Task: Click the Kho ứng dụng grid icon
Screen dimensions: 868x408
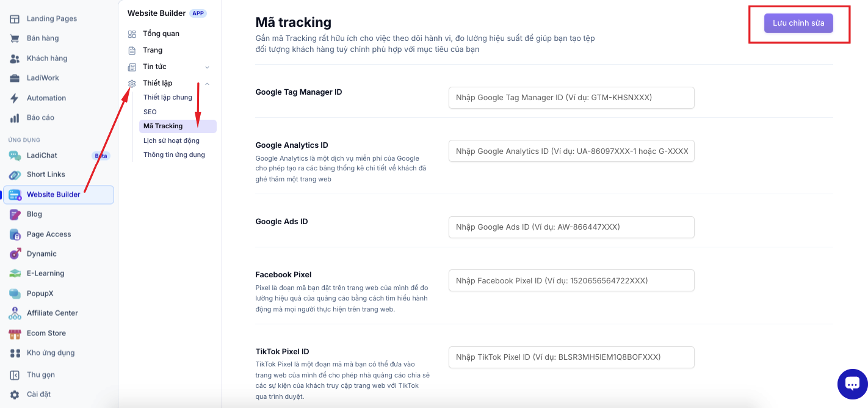Action: tap(15, 353)
